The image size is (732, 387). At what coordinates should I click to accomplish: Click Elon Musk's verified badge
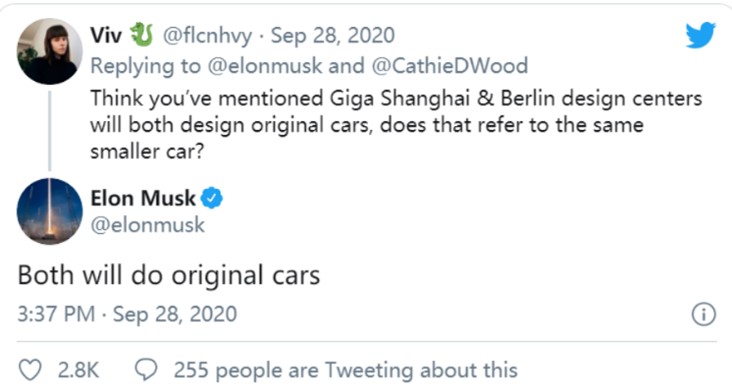(x=211, y=198)
